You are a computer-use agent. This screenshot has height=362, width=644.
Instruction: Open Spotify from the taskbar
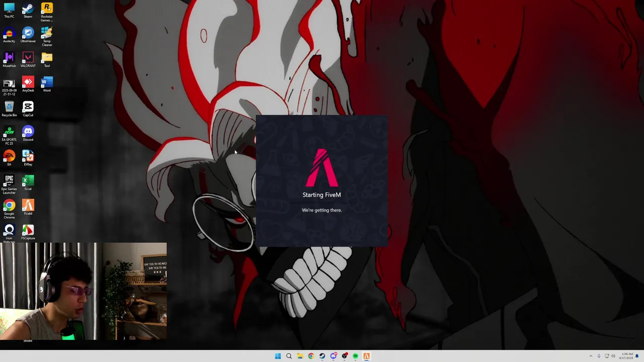[355, 356]
